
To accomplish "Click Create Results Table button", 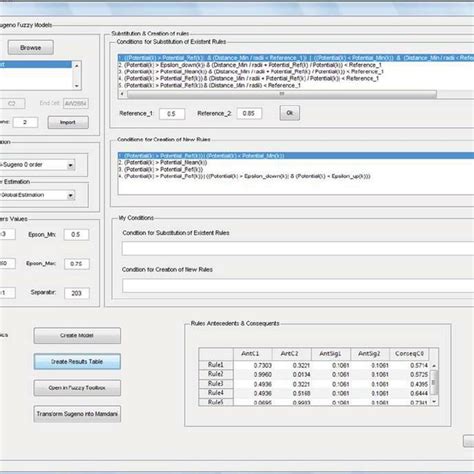I will (x=77, y=362).
